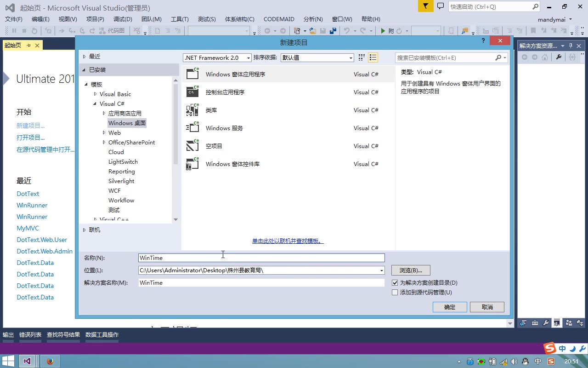This screenshot has width=588, height=368.
Task: Open the 排序依据 默认值 dropdown
Action: (x=317, y=57)
